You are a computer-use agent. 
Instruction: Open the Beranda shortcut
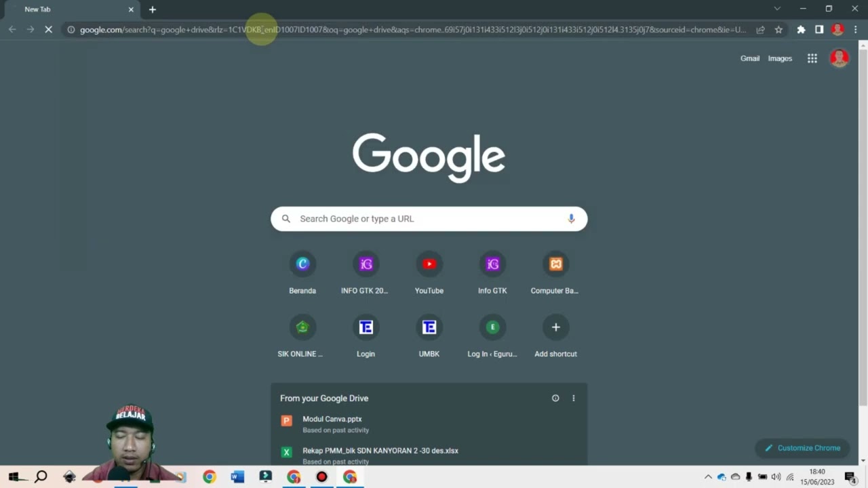pos(302,273)
